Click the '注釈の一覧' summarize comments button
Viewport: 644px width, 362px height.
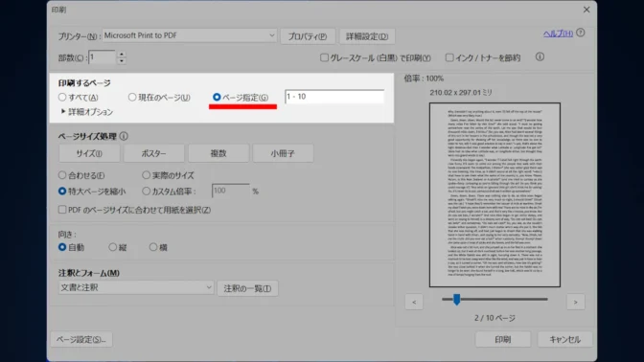pos(247,288)
